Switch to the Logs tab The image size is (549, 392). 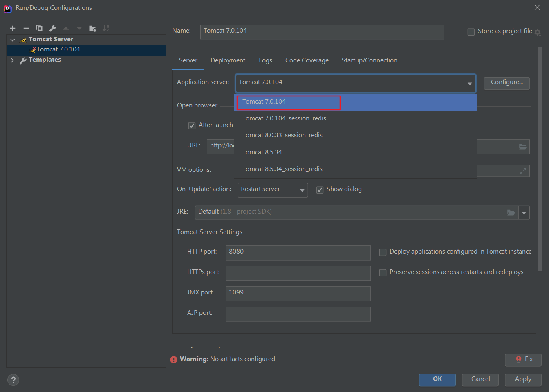coord(265,60)
